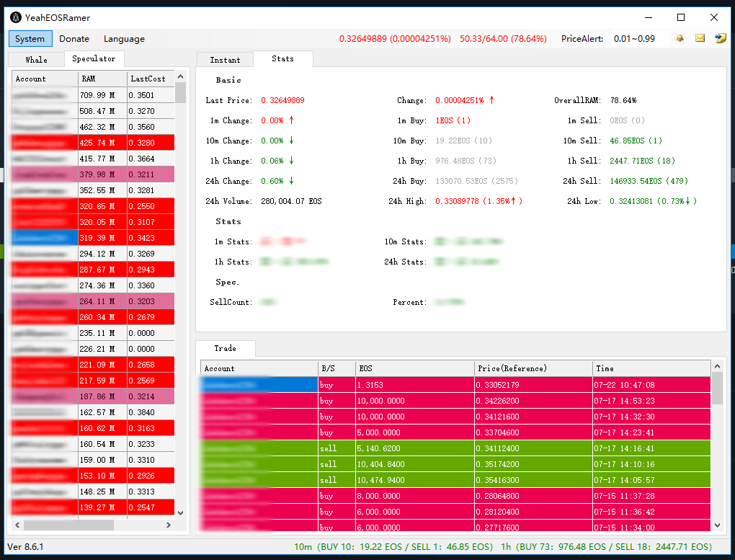The height and width of the screenshot is (560, 735).
Task: Select the Stats tab
Action: point(282,58)
